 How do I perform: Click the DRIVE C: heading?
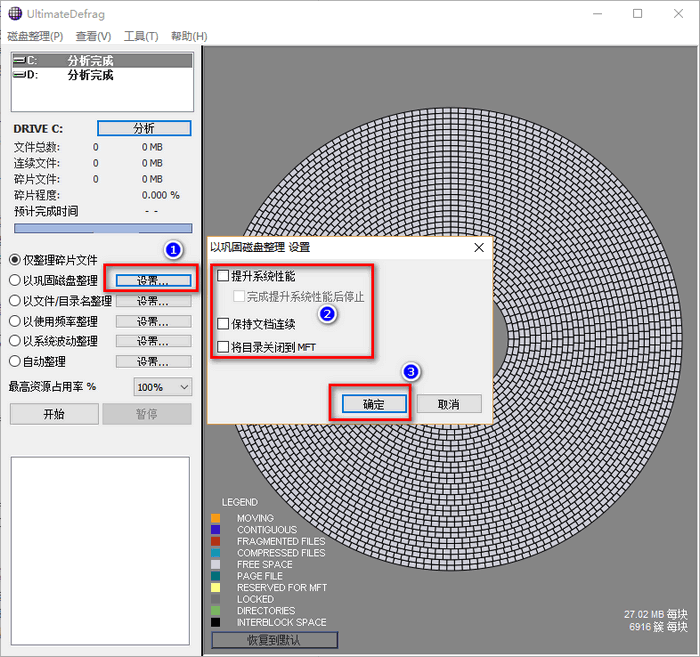pyautogui.click(x=38, y=129)
